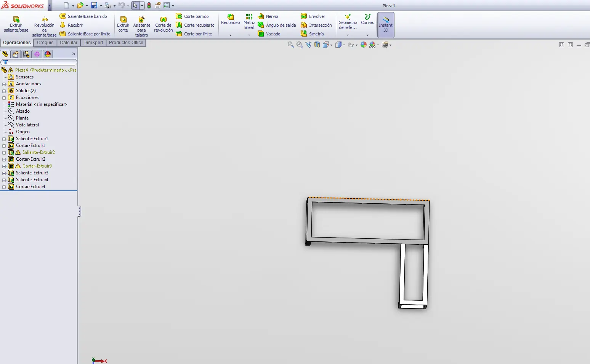
Task: Click the Matriz lineal tool
Action: click(249, 22)
